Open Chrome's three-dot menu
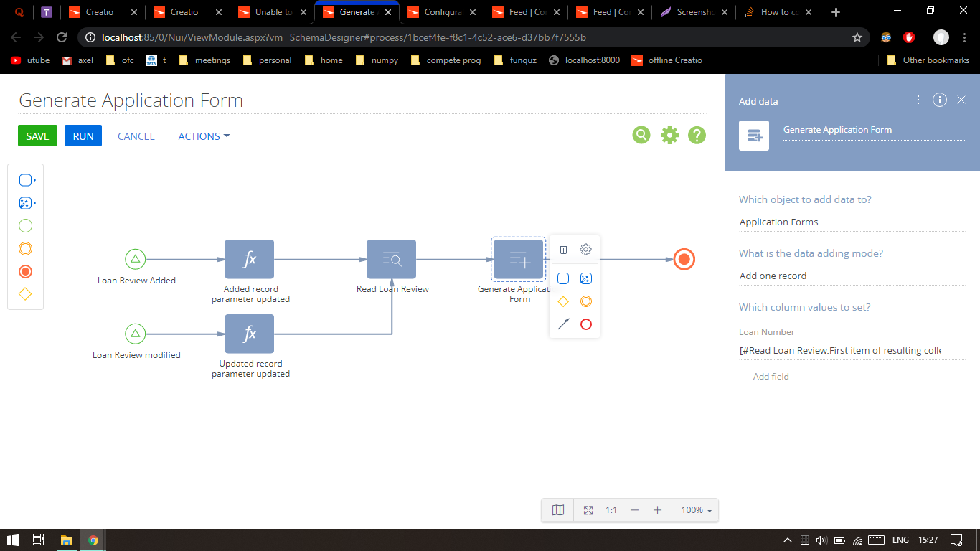 (963, 37)
